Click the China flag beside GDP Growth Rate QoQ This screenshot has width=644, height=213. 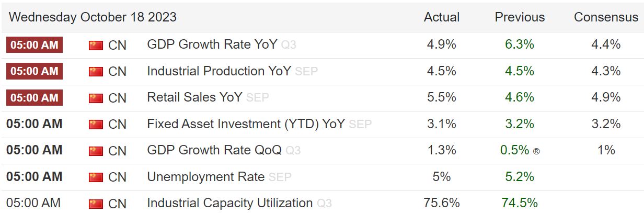pos(96,151)
